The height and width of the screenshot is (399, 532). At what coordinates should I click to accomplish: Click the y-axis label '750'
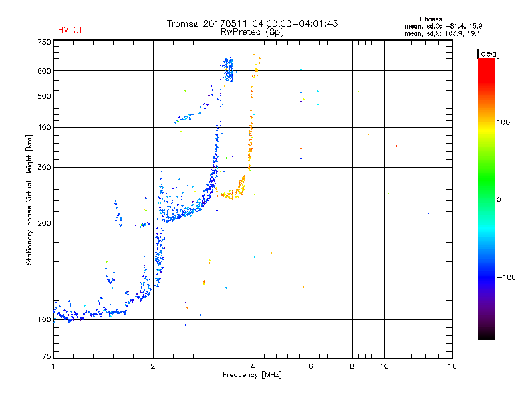point(44,42)
